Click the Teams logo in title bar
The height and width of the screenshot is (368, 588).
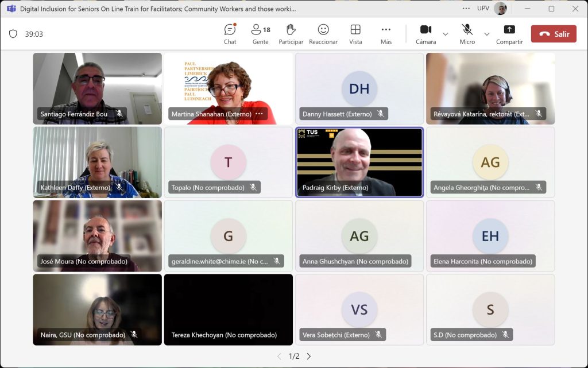(11, 9)
